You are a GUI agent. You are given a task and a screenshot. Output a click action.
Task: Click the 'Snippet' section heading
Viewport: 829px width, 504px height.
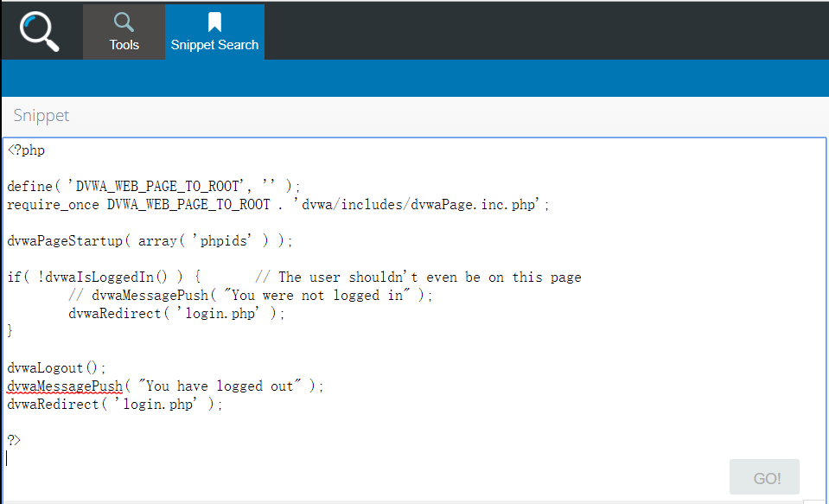click(41, 115)
